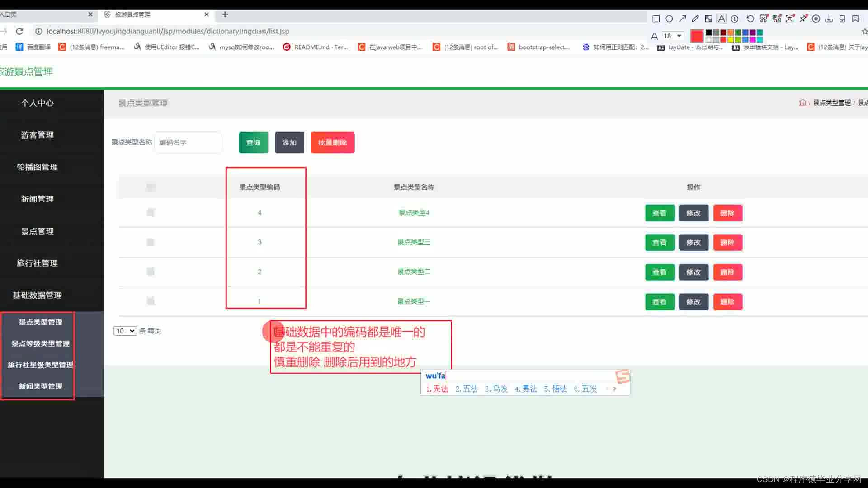
Task: Check the select-all header checkbox
Action: click(151, 187)
